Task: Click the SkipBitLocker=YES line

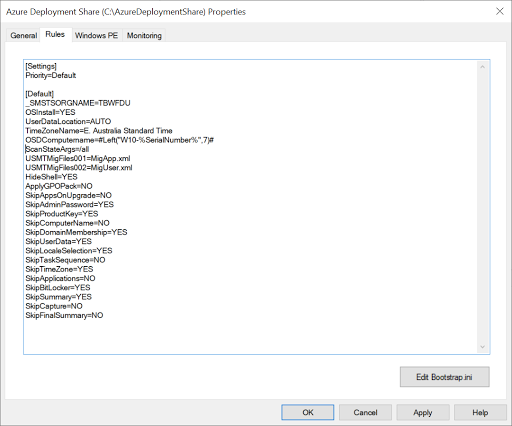Action: pyautogui.click(x=58, y=287)
